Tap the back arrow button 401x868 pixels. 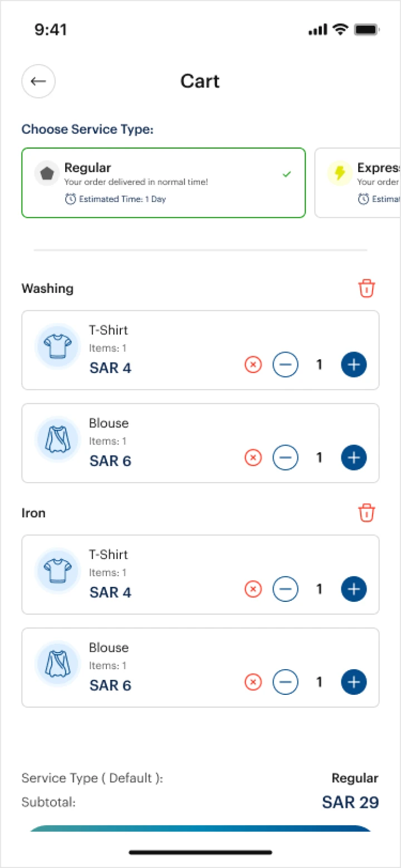(38, 81)
